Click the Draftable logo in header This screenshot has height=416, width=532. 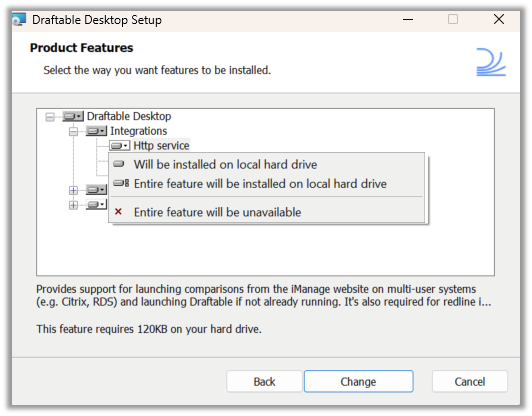(x=491, y=62)
